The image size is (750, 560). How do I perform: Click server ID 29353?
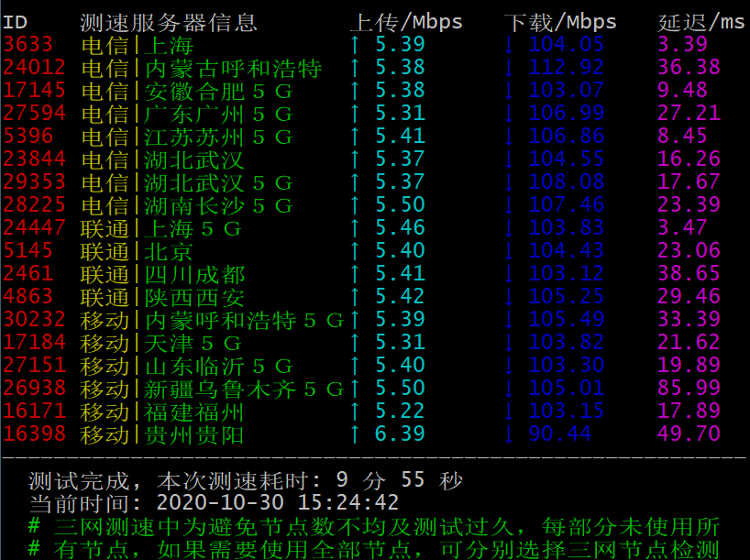pos(34,181)
